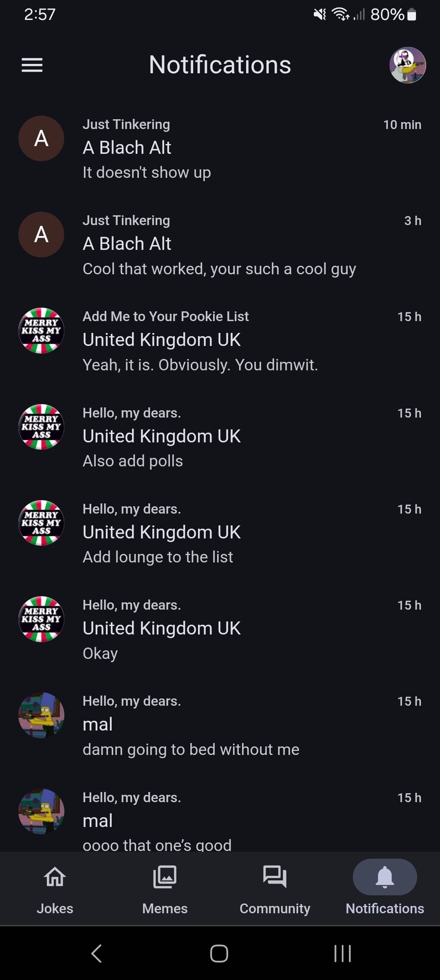Tap the Android back arrow
This screenshot has width=440, height=980.
pyautogui.click(x=97, y=953)
